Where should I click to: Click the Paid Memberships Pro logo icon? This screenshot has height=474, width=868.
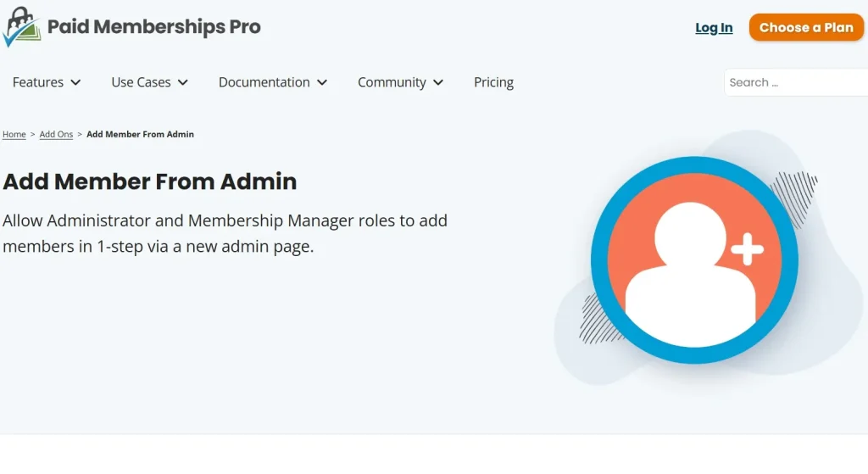[x=21, y=27]
